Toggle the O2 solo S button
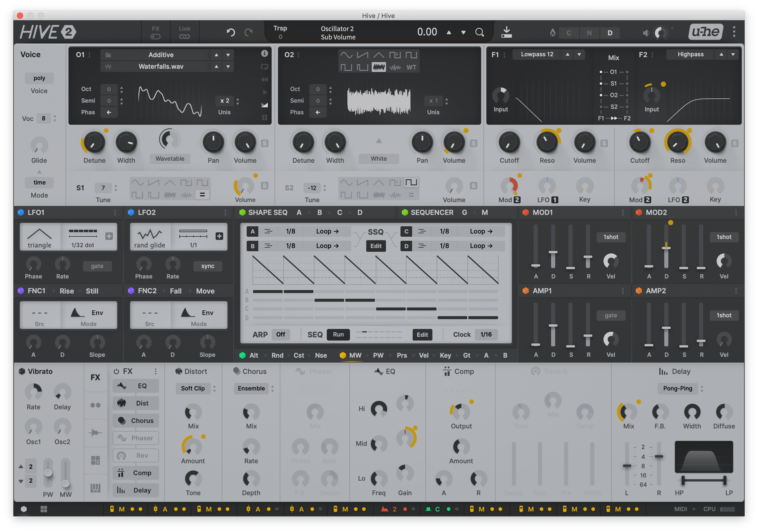 click(473, 143)
